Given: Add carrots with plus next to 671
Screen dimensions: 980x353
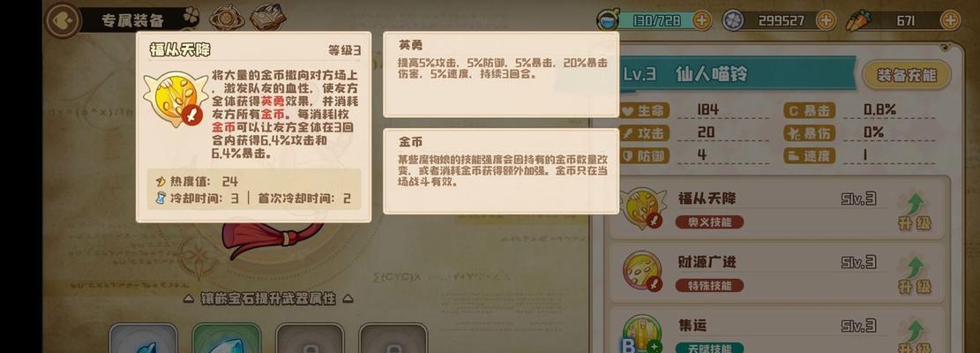Looking at the screenshot, I should coord(950,20).
